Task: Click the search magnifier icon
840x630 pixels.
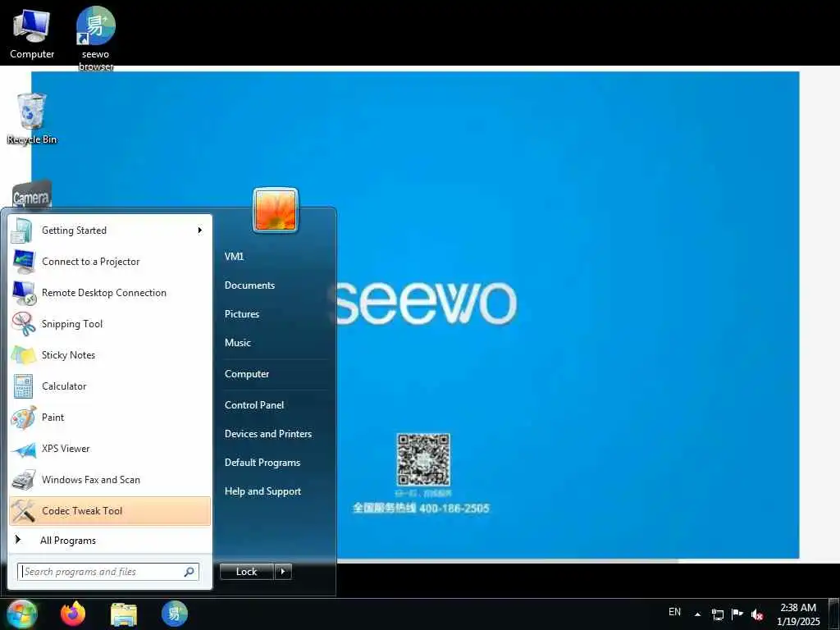Action: [x=189, y=572]
